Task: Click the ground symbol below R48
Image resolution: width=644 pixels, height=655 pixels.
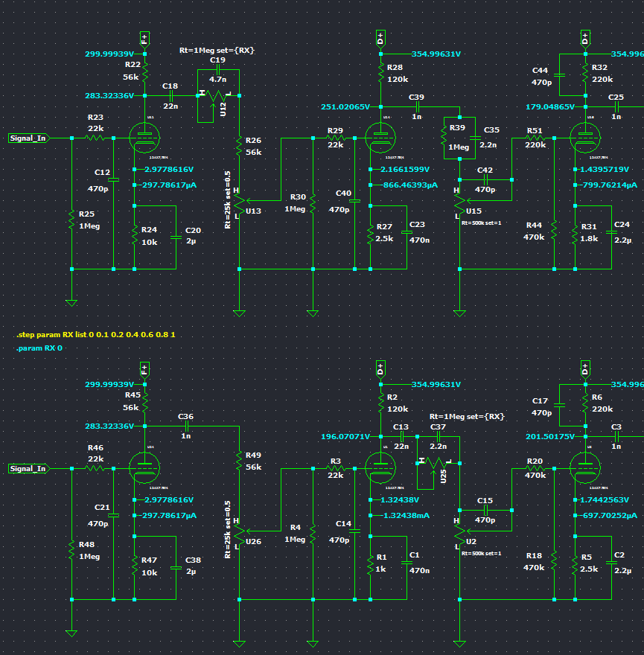Action: point(71,632)
